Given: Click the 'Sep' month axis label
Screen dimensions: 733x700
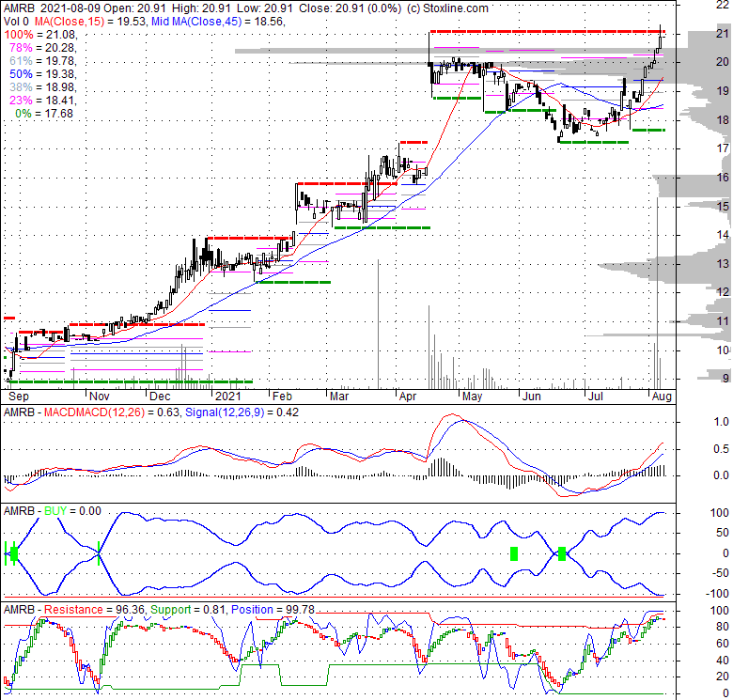Looking at the screenshot, I should click(x=19, y=397).
